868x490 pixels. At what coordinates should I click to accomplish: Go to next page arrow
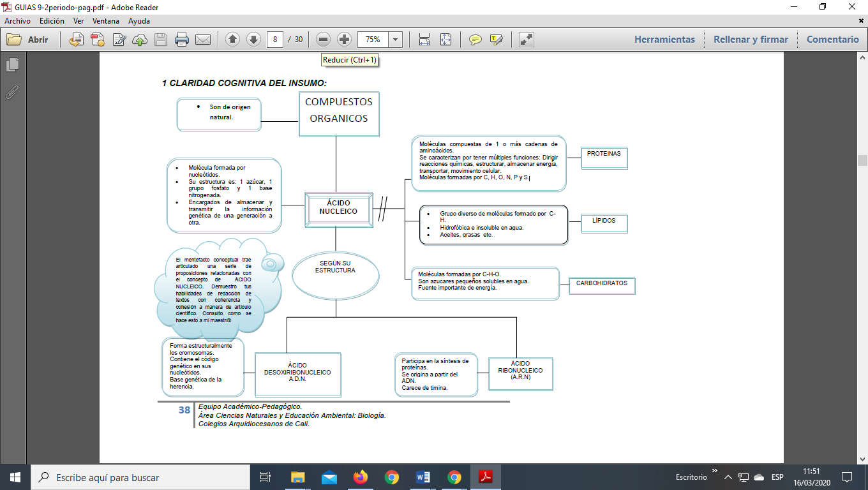coord(253,40)
